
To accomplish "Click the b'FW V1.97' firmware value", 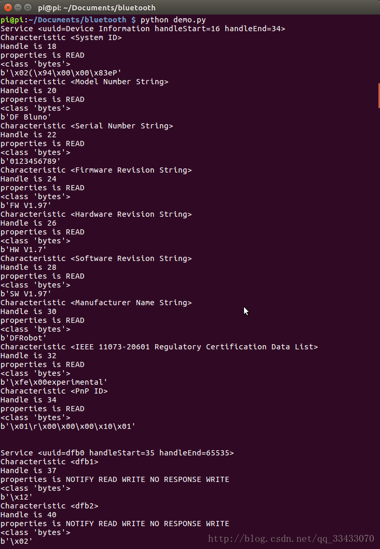I will pos(26,206).
